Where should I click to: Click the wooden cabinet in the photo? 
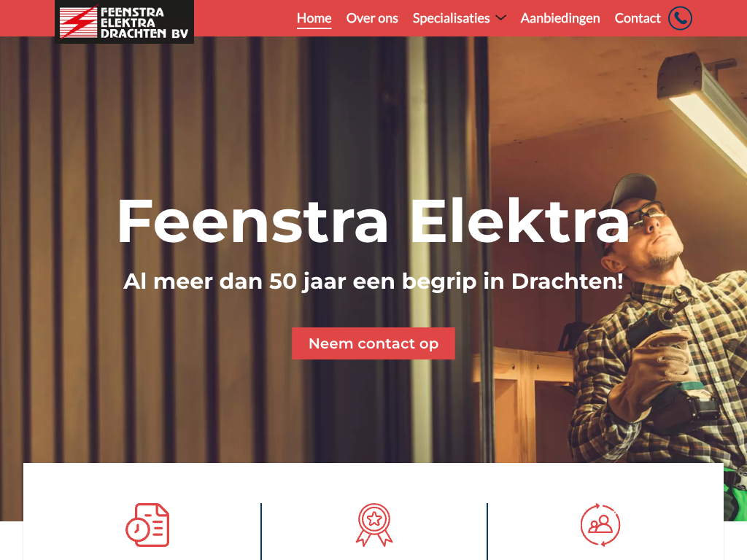pyautogui.click(x=524, y=405)
